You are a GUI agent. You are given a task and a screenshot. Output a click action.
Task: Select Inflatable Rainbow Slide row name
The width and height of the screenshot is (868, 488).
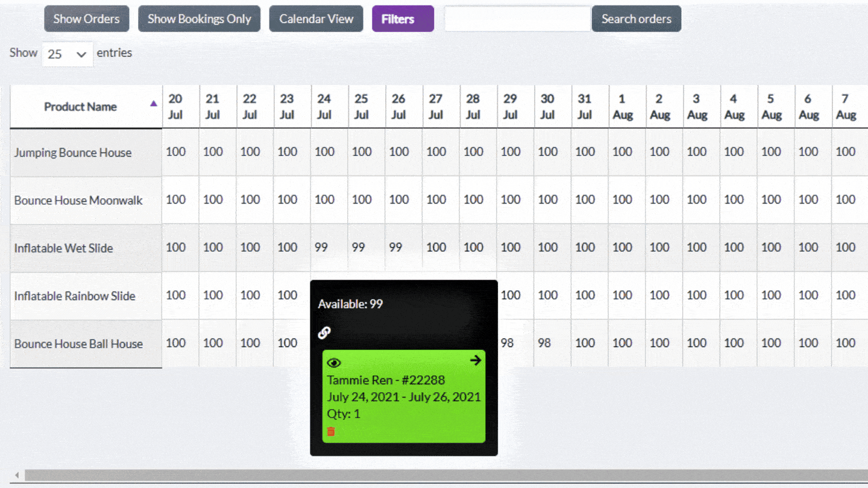[x=75, y=296]
